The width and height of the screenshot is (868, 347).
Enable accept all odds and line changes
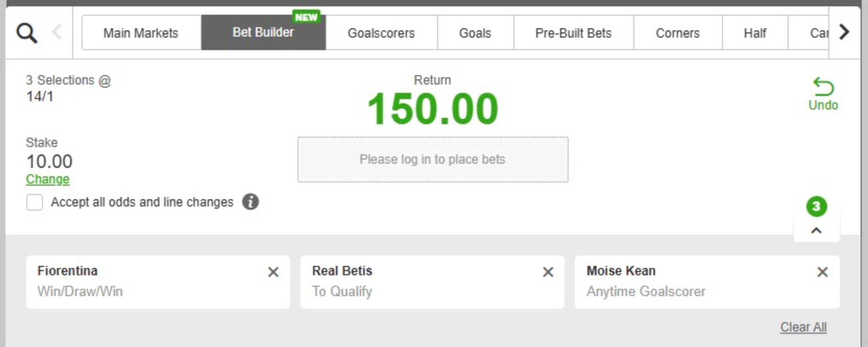35,202
